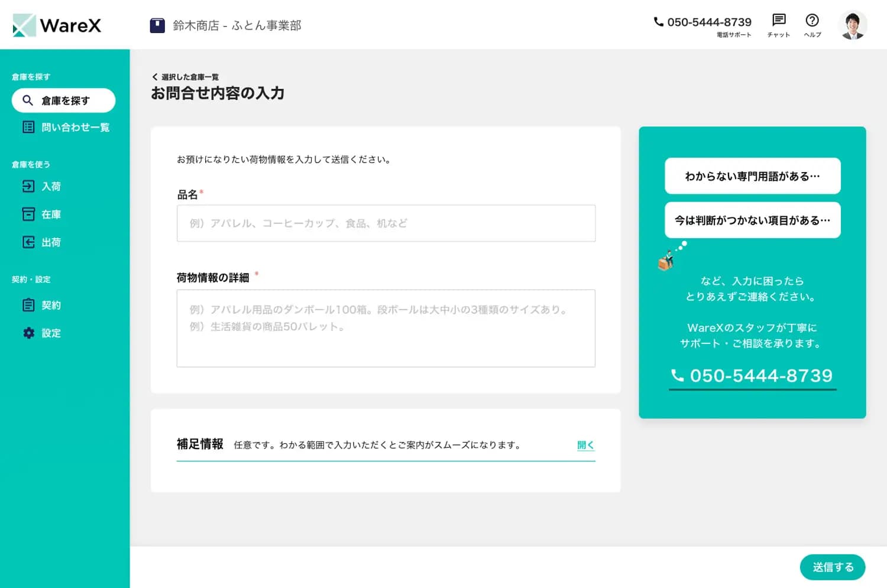Click the 補足情報 heading

[200, 444]
